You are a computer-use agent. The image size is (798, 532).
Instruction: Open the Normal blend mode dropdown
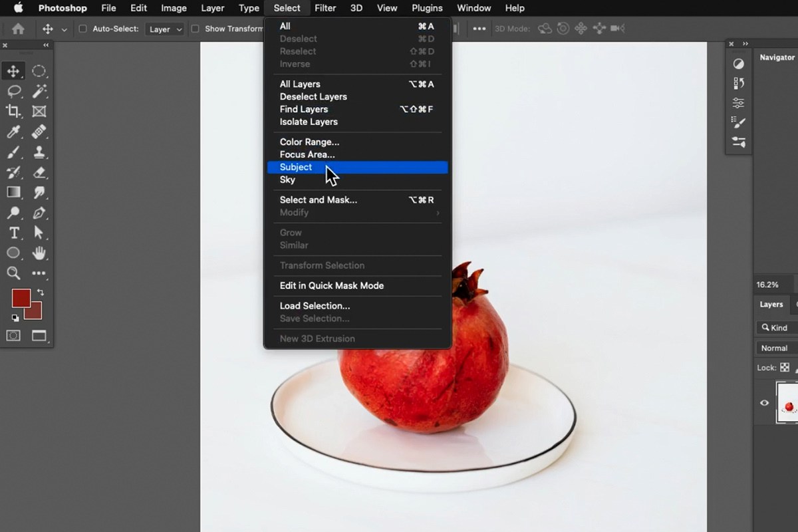(777, 348)
